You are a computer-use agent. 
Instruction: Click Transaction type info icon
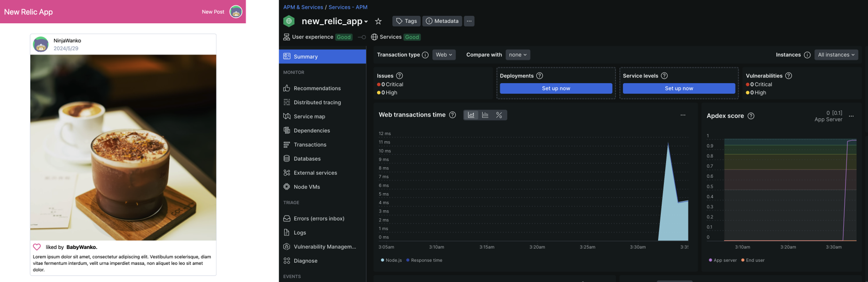[425, 55]
